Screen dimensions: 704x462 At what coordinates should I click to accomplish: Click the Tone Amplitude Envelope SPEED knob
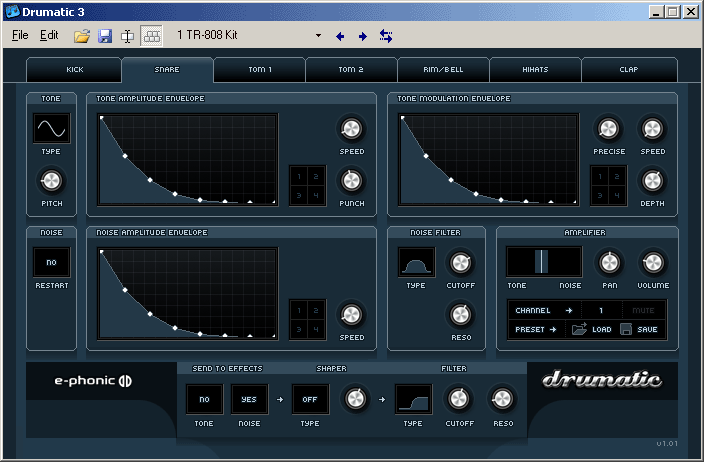pyautogui.click(x=352, y=129)
